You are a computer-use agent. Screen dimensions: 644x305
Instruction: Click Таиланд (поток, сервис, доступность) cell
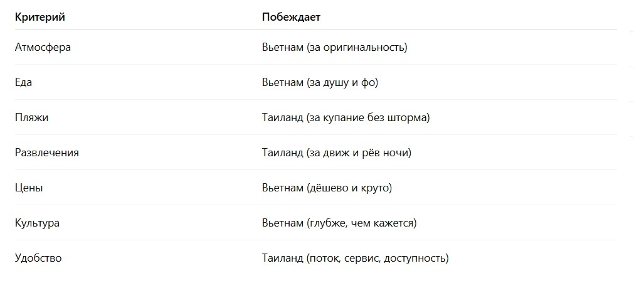coord(356,259)
